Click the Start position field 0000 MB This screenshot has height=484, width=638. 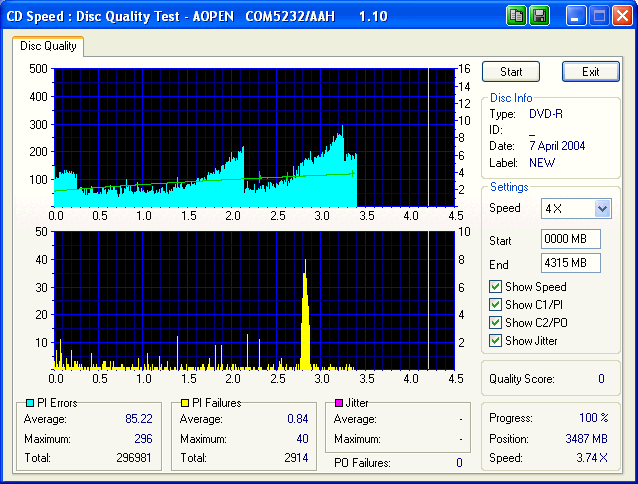pos(570,239)
